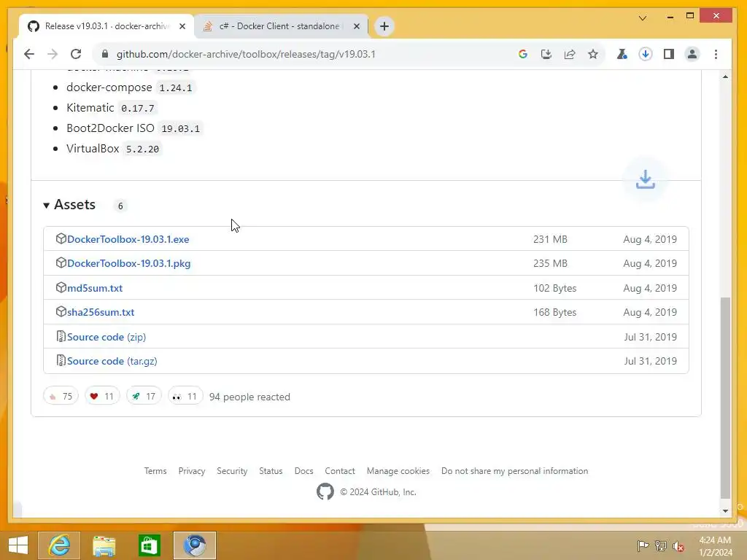The image size is (747, 560).
Task: Click the package icon beside md5sum.txt
Action: click(61, 287)
